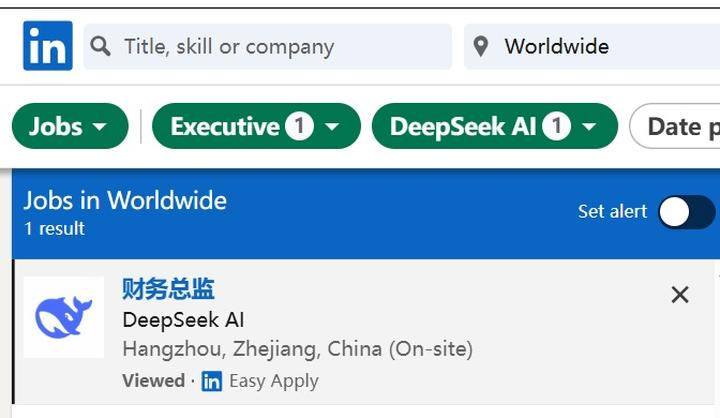
Task: Focus the Title, skill or company field
Action: (268, 46)
